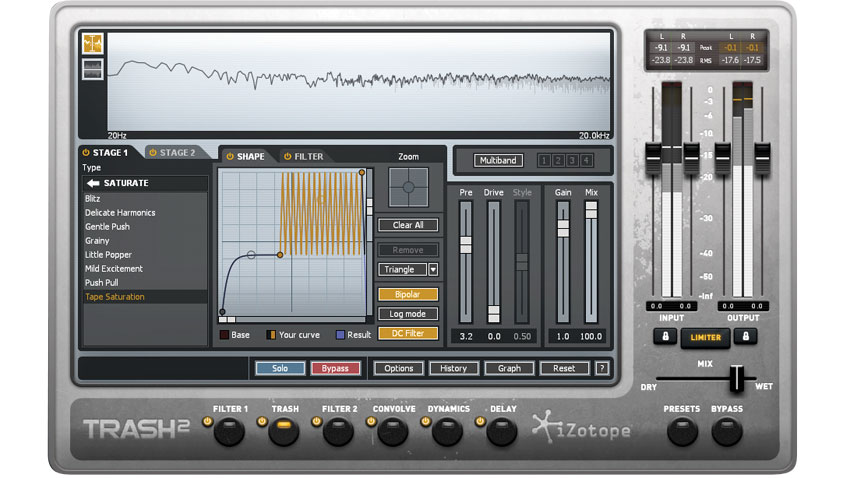Click the Solo button

coord(280,369)
